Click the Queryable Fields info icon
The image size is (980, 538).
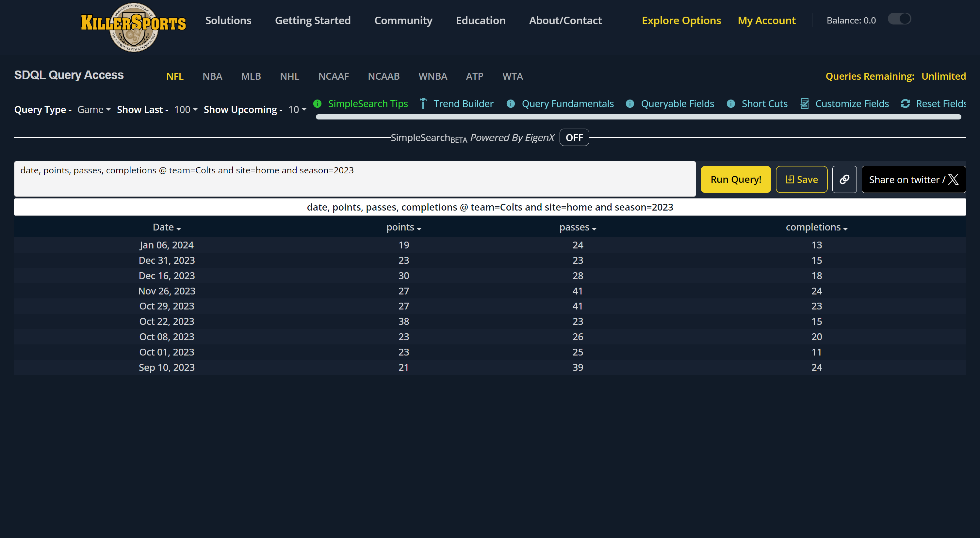(x=630, y=104)
